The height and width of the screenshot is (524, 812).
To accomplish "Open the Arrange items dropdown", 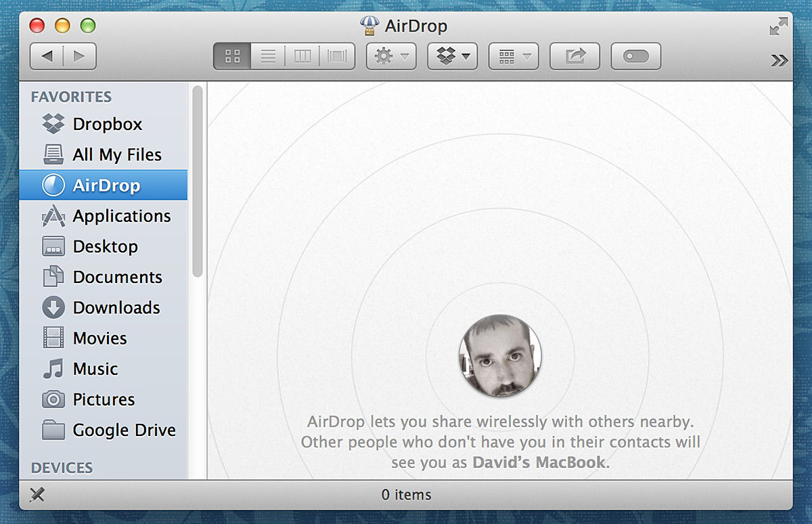I will [x=514, y=56].
